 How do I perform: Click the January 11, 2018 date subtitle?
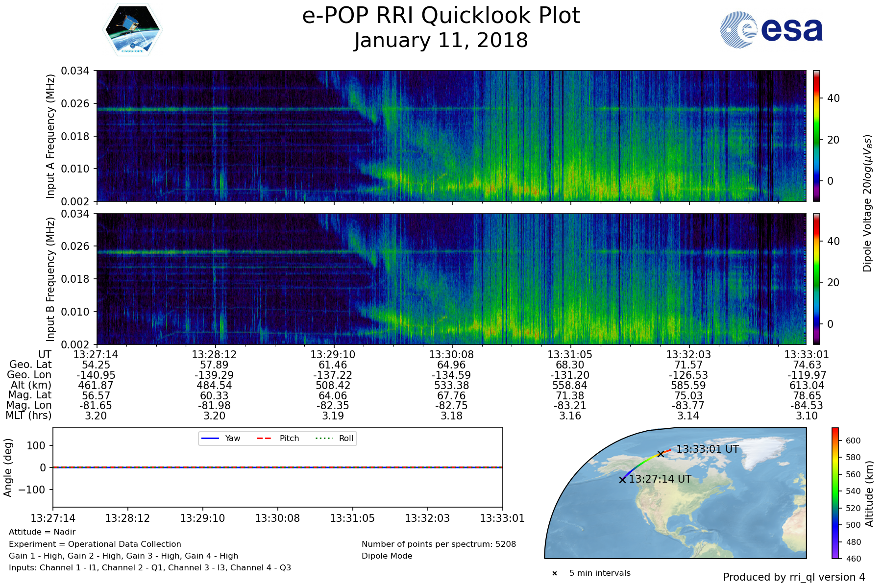(441, 41)
